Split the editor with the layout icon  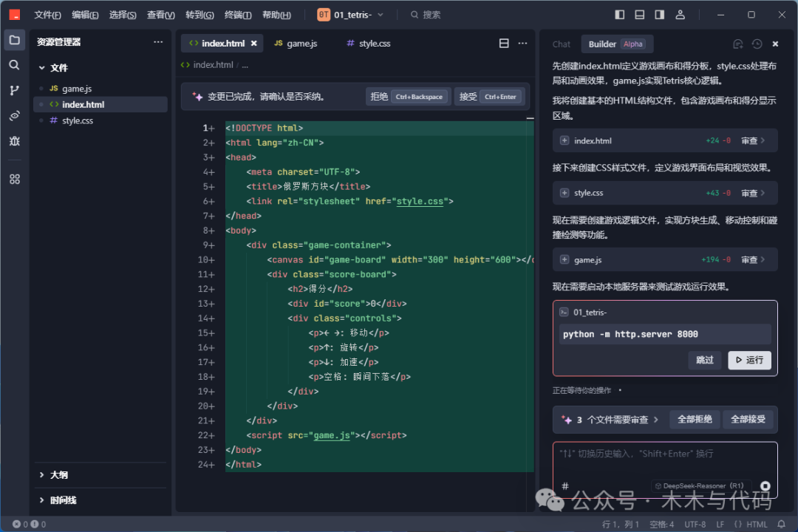tap(504, 44)
